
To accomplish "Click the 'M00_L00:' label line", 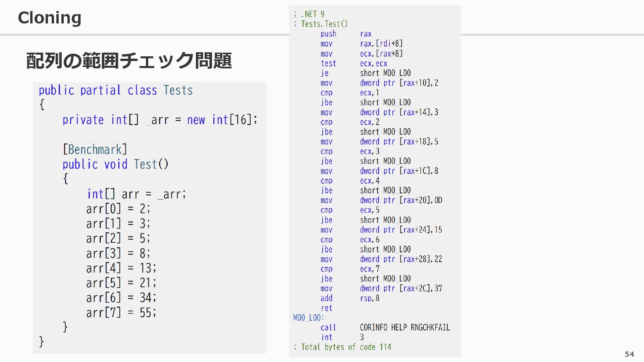I will tap(309, 317).
